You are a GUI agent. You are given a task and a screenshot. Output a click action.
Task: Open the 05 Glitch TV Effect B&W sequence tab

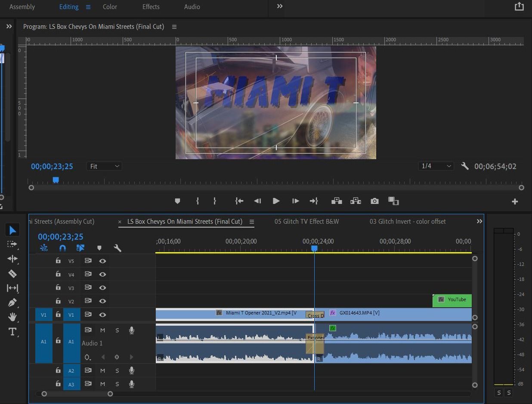click(307, 222)
